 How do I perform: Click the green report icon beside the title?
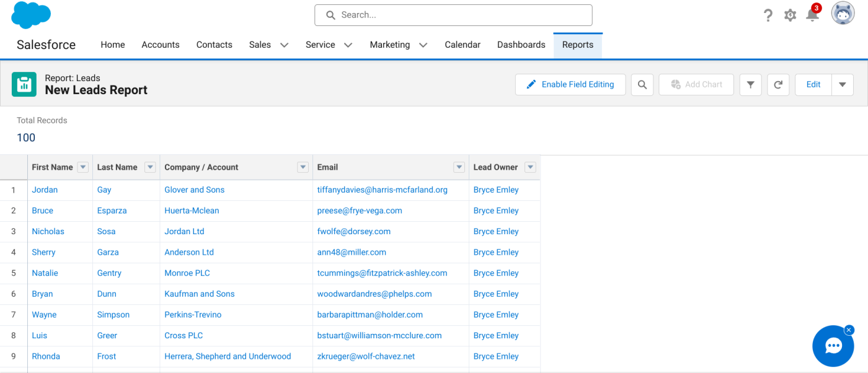point(24,84)
